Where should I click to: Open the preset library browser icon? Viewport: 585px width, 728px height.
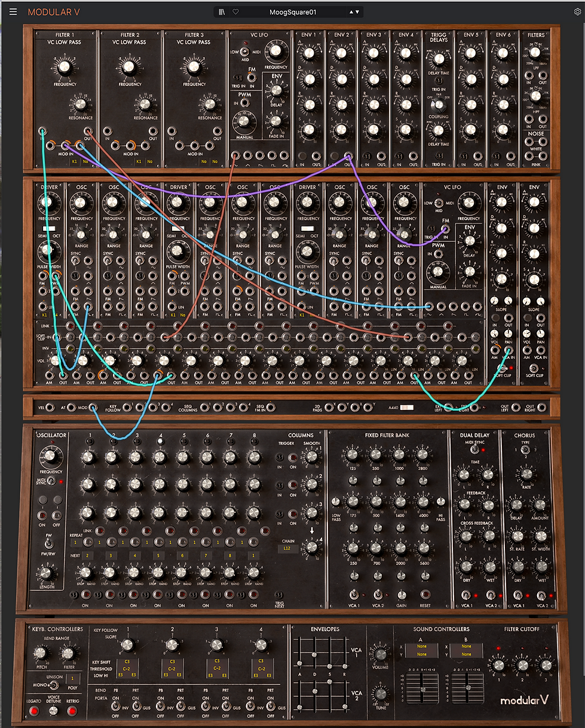[222, 11]
